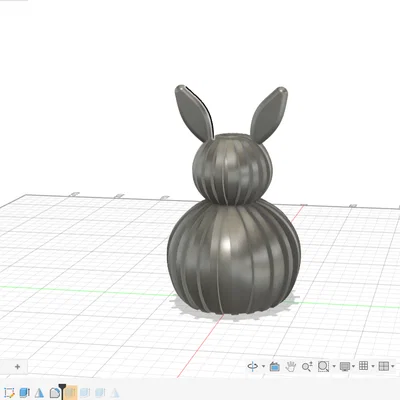
Task: Select the bunny's right ear
Action: pos(269,115)
